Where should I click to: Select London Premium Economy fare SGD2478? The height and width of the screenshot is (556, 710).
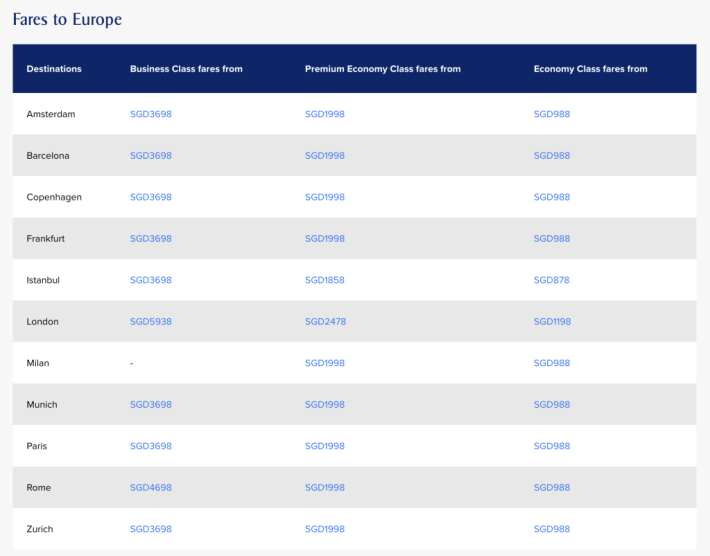click(324, 322)
